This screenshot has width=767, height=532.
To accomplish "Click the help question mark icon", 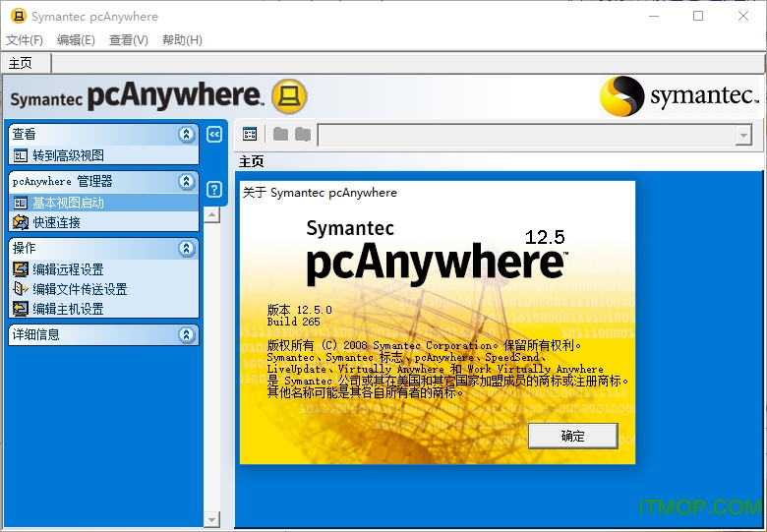I will point(214,189).
